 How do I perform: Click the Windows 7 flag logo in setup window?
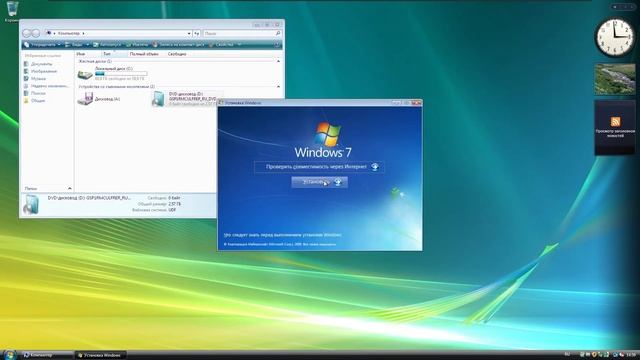pos(328,134)
